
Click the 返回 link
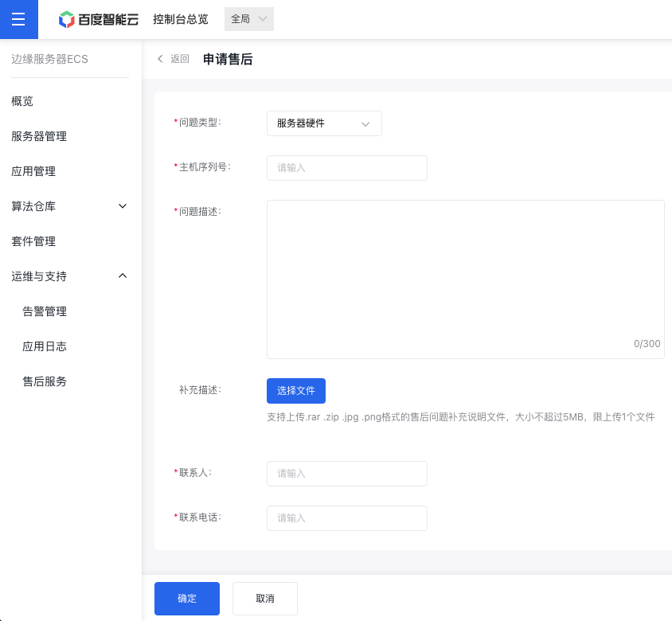click(180, 59)
